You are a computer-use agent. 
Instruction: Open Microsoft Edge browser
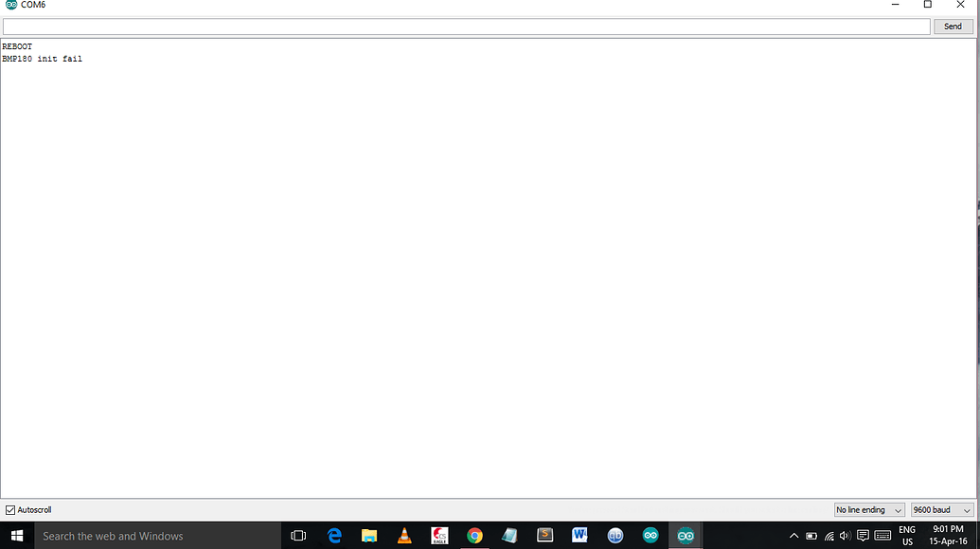[334, 535]
